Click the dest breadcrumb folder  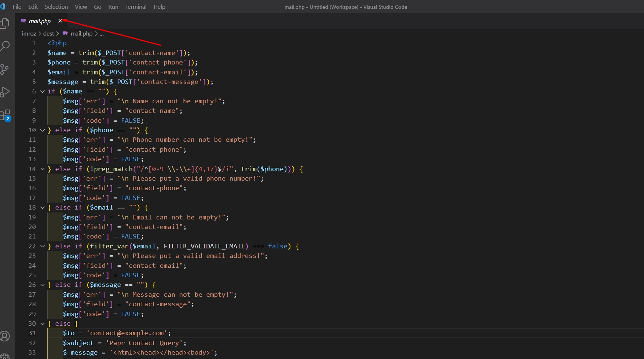pyautogui.click(x=48, y=34)
